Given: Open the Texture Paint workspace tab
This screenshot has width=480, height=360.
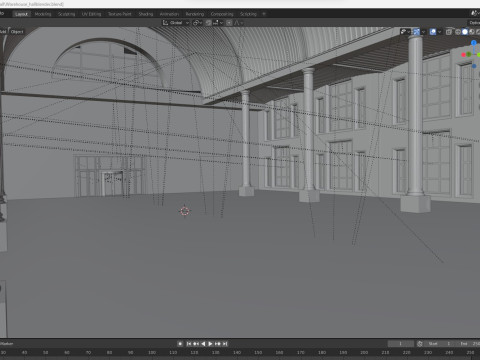Looking at the screenshot, I should click(120, 14).
